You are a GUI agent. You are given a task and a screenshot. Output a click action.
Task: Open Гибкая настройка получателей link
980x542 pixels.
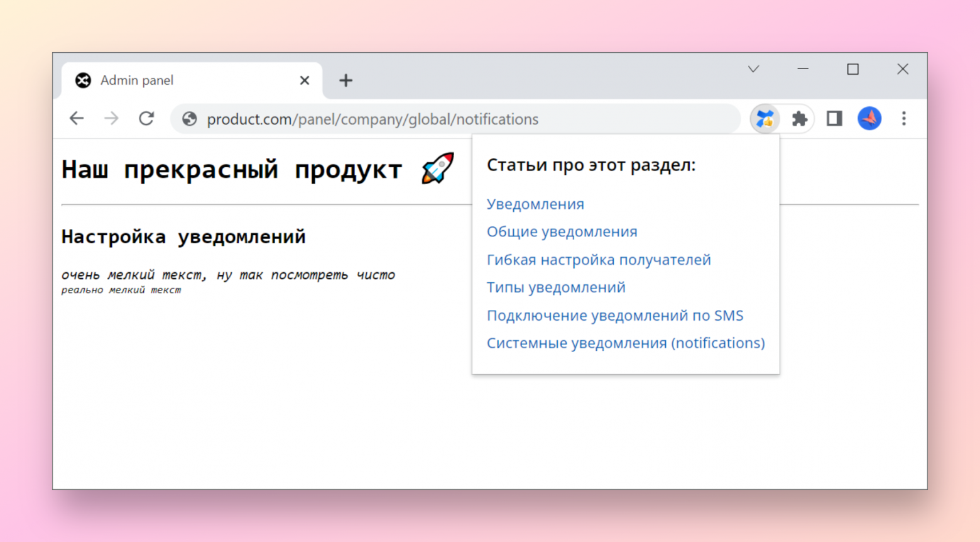599,260
